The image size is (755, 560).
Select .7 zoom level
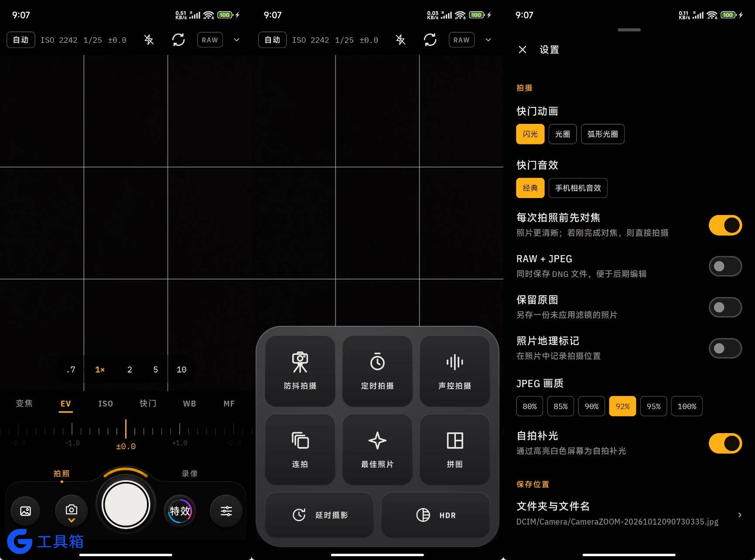click(x=71, y=369)
